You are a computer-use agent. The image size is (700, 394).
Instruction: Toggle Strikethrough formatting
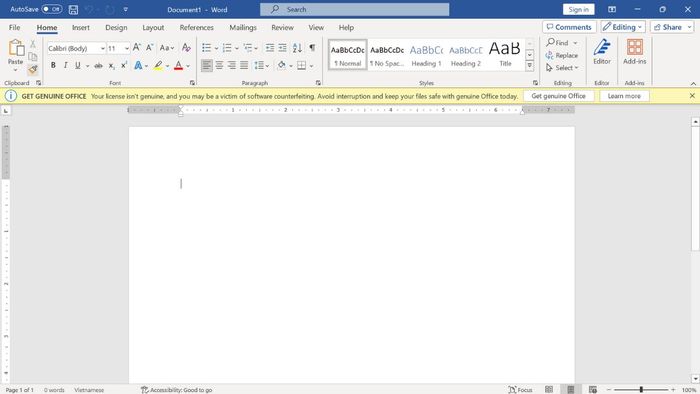[x=98, y=66]
